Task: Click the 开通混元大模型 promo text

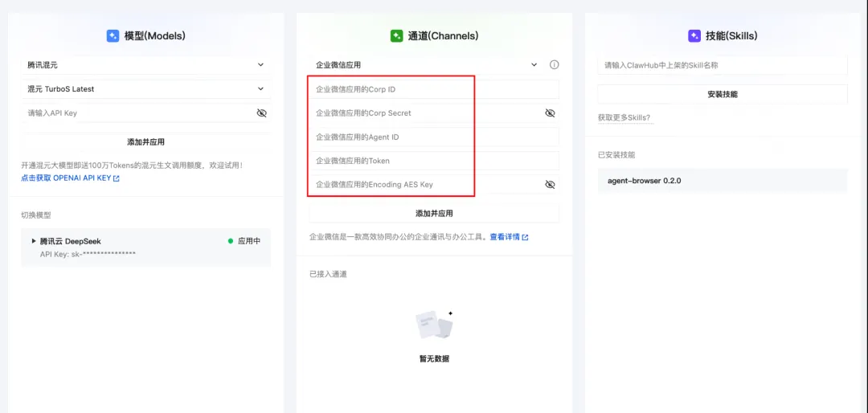Action: [132, 165]
